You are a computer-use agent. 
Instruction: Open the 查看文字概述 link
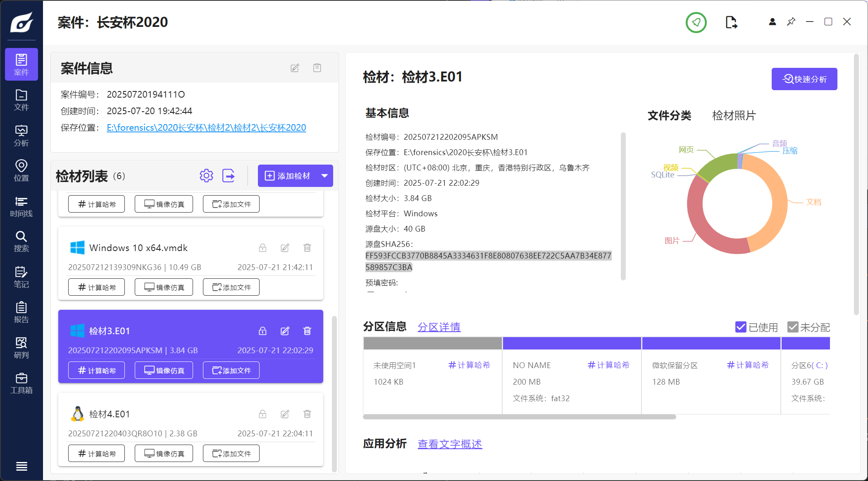(450, 444)
